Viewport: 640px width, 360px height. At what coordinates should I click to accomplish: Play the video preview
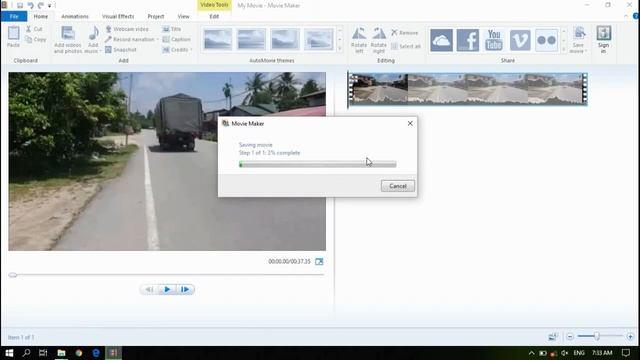pyautogui.click(x=167, y=289)
